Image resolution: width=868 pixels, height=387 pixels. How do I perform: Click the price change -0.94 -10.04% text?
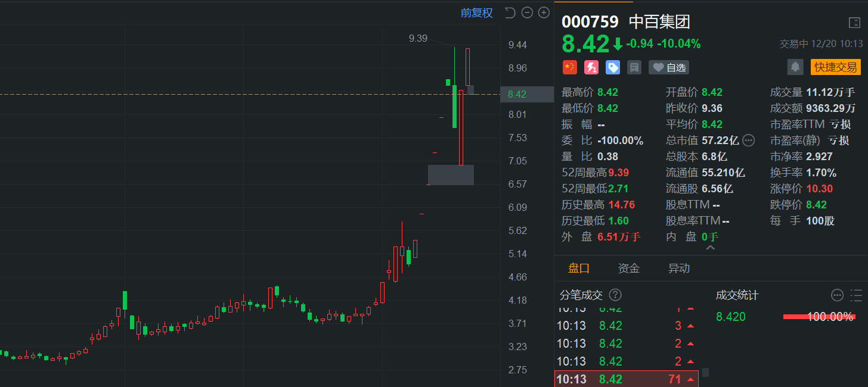tap(664, 43)
